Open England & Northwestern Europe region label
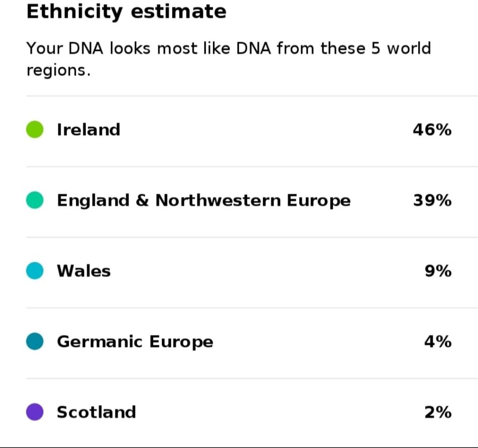Image resolution: width=478 pixels, height=448 pixels. pos(204,200)
